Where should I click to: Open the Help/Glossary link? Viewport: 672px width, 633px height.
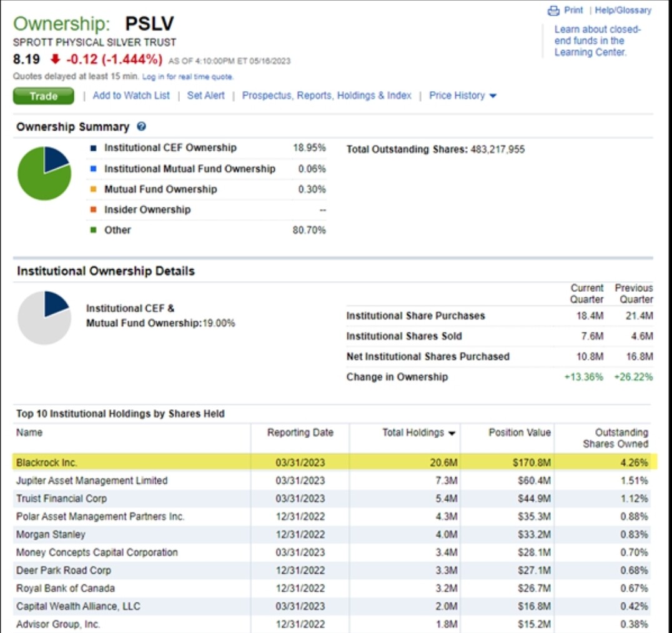(623, 10)
